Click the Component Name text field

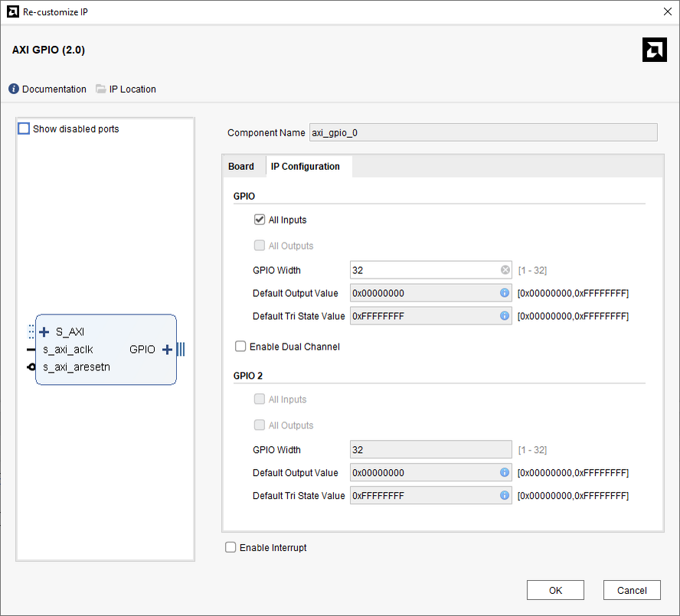click(x=483, y=132)
